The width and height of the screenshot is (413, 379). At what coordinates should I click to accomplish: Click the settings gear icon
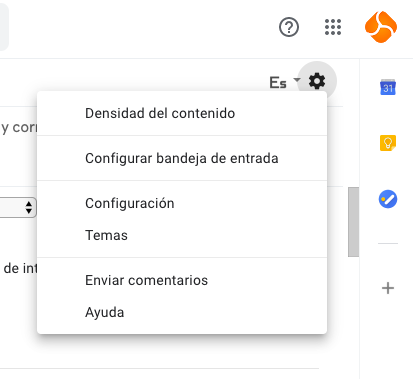coord(317,81)
